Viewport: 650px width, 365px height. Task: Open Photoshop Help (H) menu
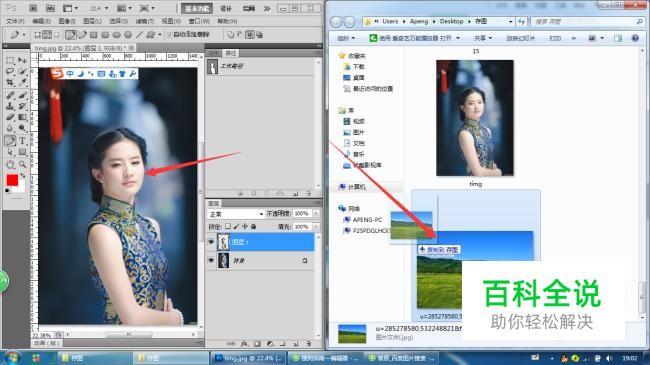click(227, 21)
